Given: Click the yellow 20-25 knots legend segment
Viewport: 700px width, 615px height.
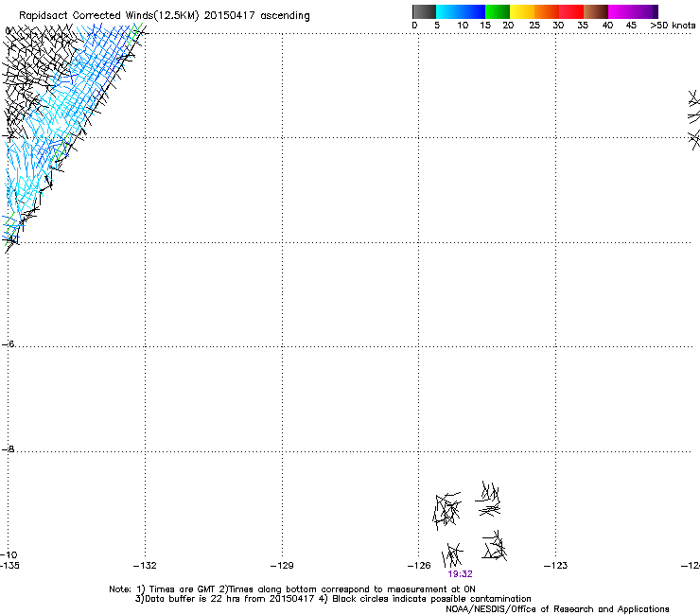Looking at the screenshot, I should click(x=522, y=11).
